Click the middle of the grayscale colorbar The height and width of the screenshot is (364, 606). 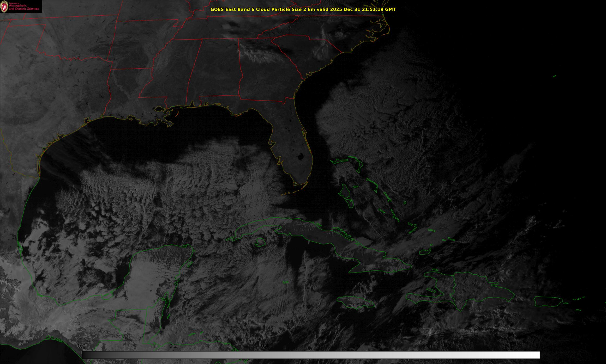pos(310,355)
